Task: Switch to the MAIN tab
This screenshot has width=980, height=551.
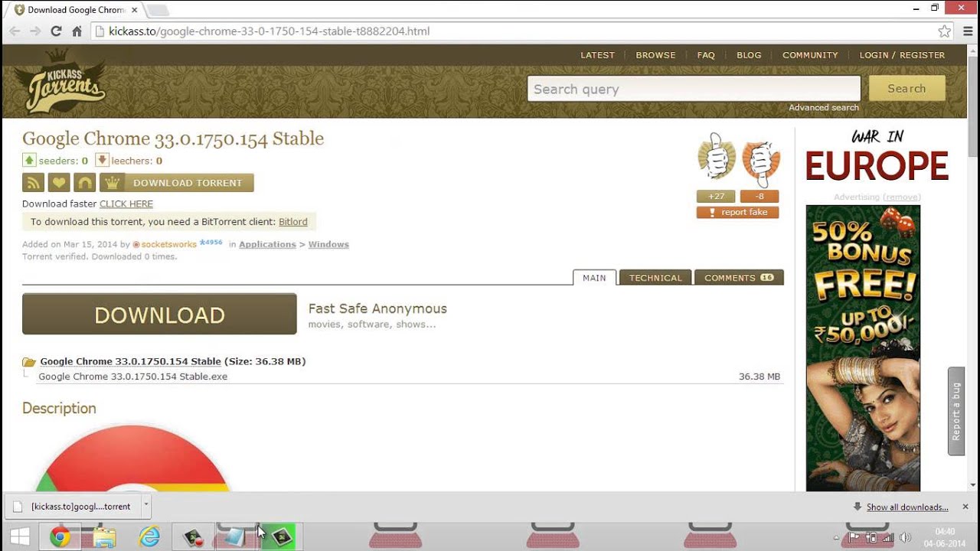Action: coord(594,278)
